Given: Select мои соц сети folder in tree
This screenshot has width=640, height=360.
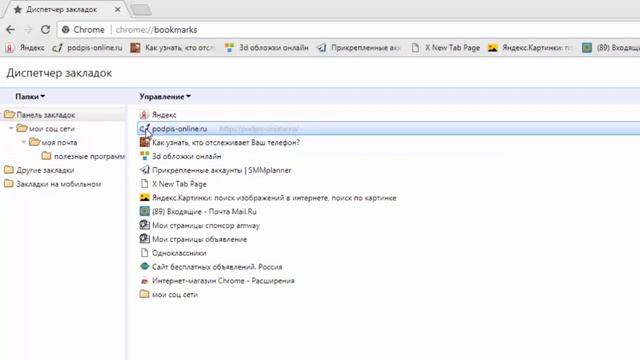Looking at the screenshot, I should pyautogui.click(x=51, y=129).
